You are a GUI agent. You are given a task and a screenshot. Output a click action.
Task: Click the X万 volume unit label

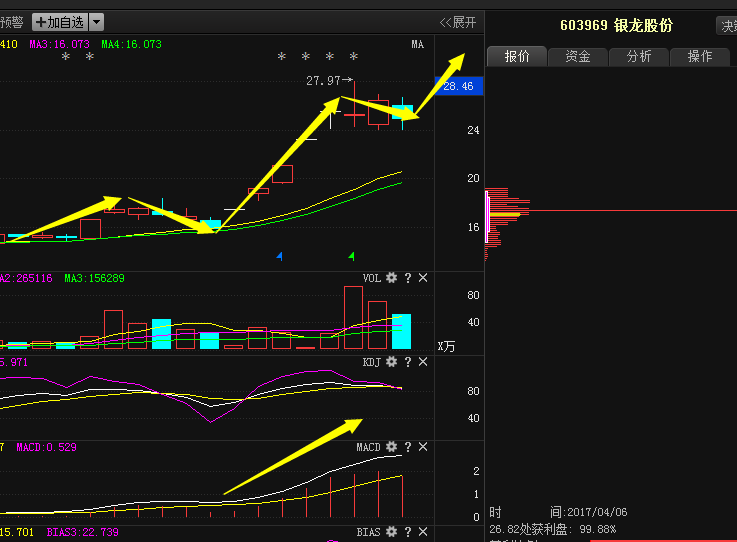click(446, 346)
